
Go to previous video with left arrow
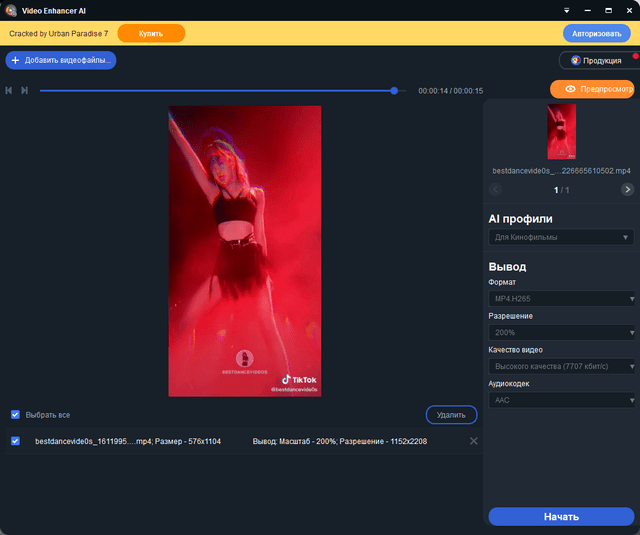[496, 189]
